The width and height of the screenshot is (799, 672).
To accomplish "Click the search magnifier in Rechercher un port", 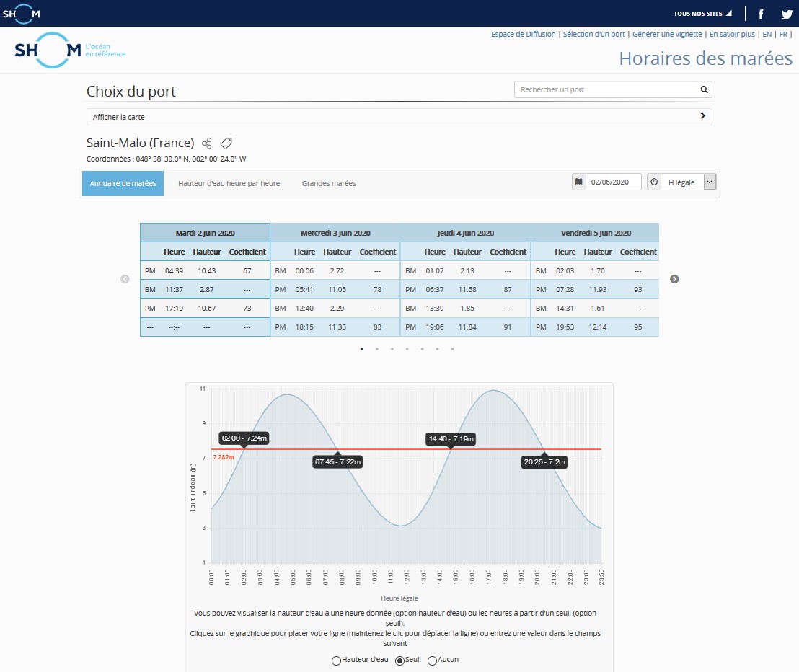I will [704, 89].
